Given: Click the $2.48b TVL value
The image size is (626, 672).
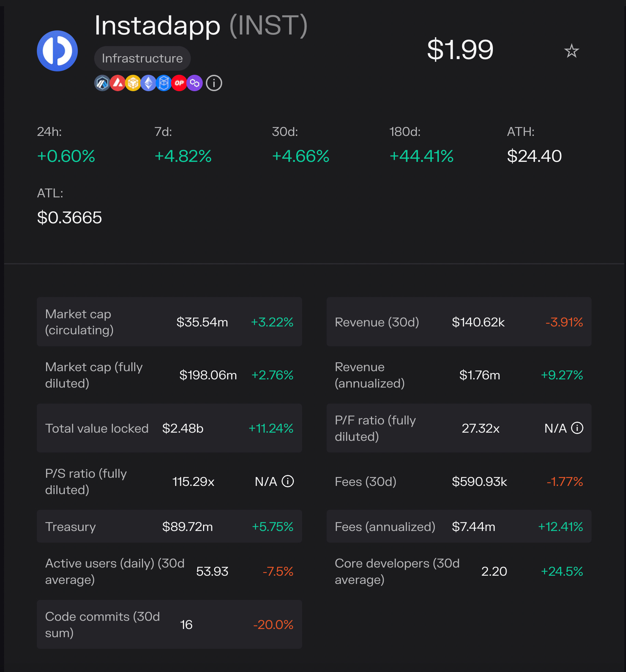Looking at the screenshot, I should [183, 428].
